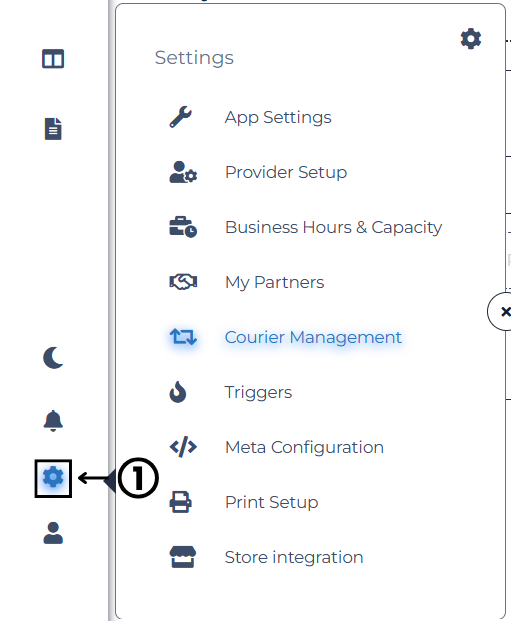Image resolution: width=511 pixels, height=621 pixels.
Task: Open the user profile icon in sidebar
Action: tap(53, 533)
